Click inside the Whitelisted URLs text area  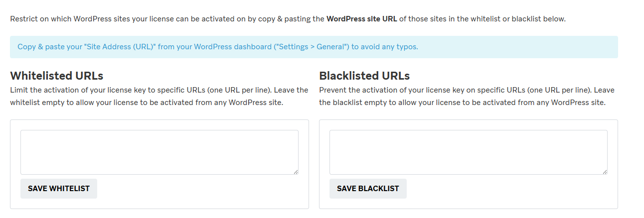159,152
